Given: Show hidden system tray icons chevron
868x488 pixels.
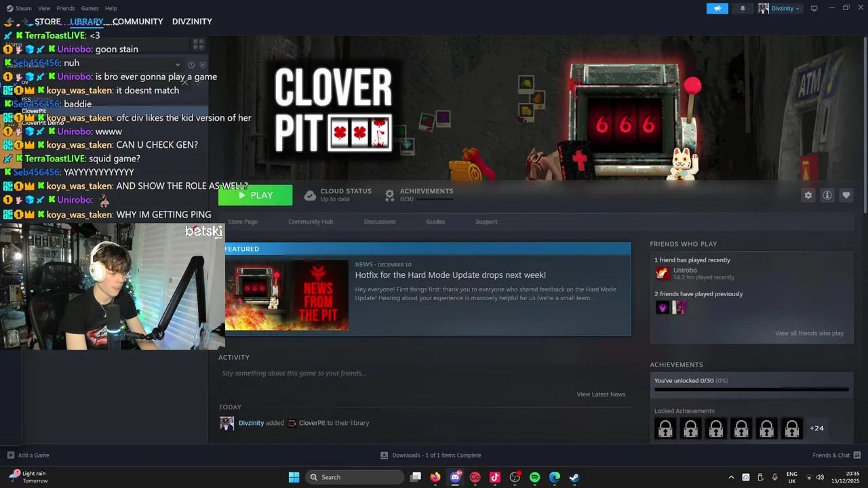Looking at the screenshot, I should tap(731, 477).
